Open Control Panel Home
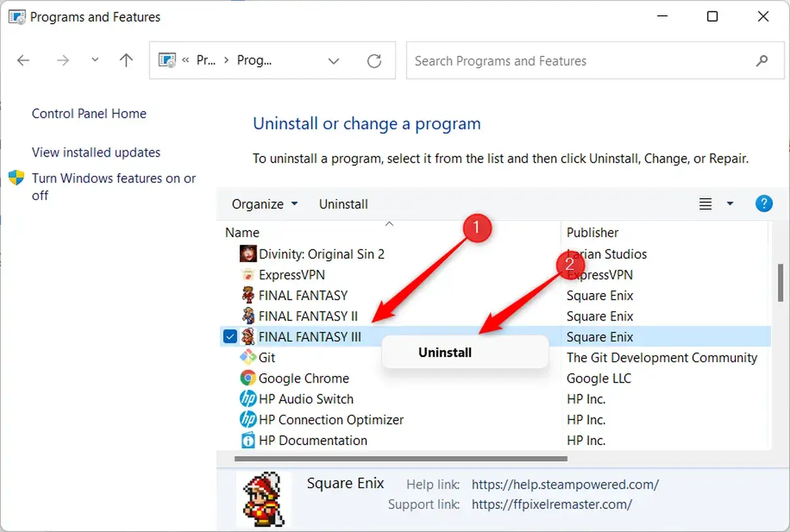 pos(89,113)
